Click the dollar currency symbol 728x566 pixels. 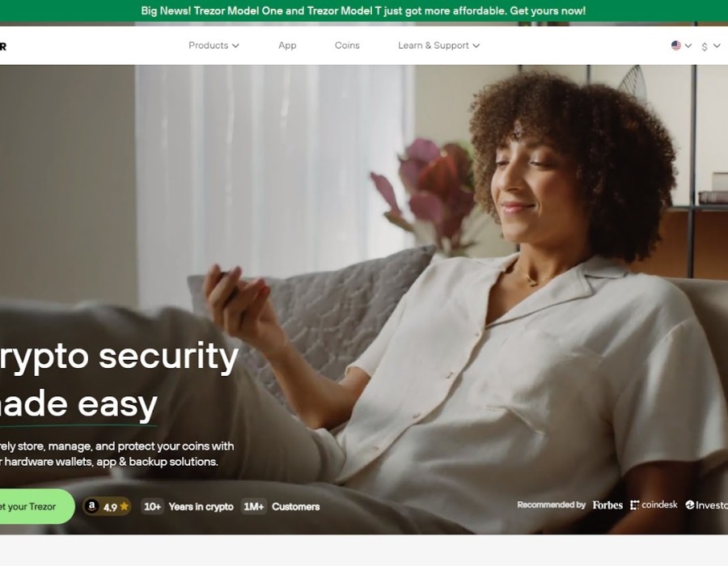click(705, 46)
